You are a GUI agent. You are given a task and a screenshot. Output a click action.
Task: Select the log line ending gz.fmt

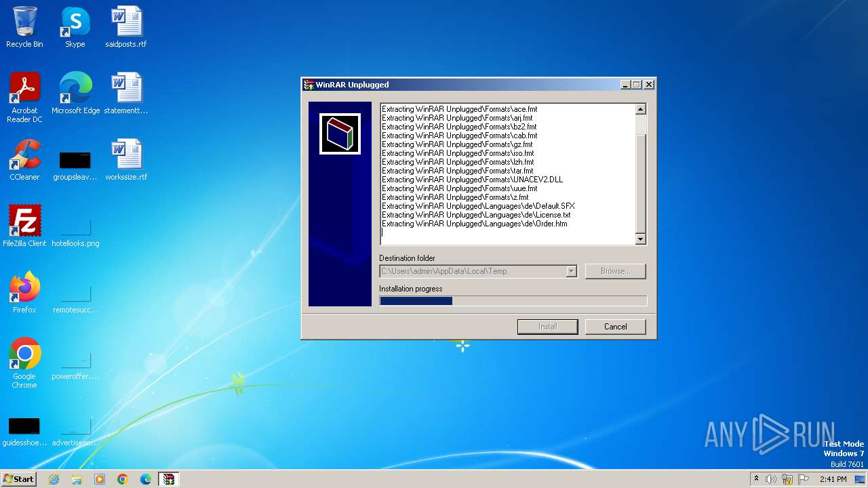click(x=457, y=144)
